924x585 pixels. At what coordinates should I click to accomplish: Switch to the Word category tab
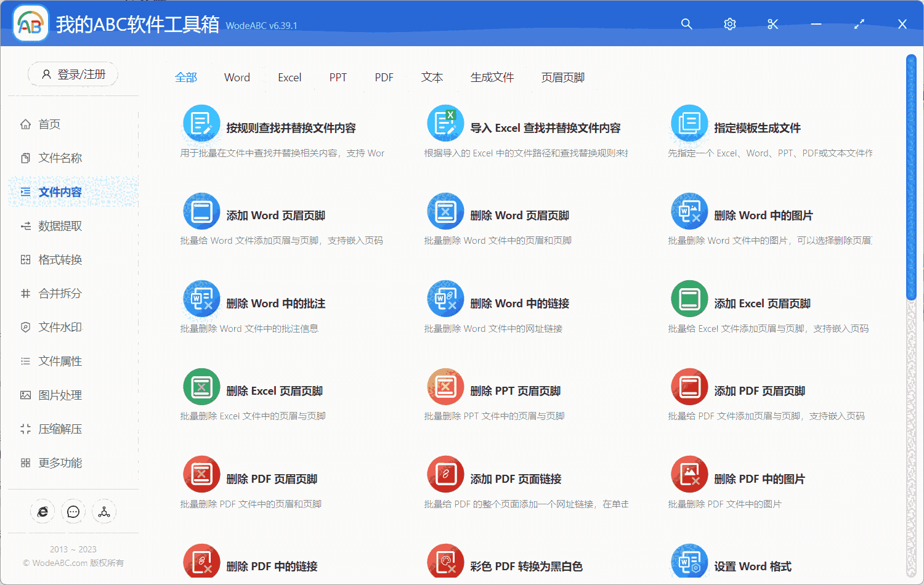click(x=237, y=77)
